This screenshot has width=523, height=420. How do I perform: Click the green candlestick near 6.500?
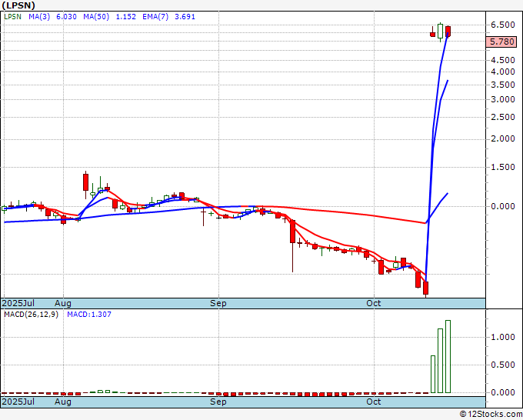pos(440,32)
